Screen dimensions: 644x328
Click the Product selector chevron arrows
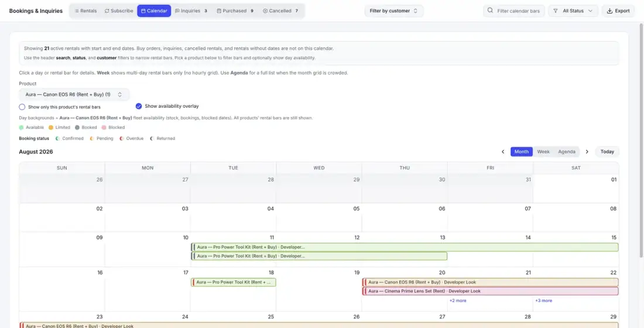[x=119, y=94]
